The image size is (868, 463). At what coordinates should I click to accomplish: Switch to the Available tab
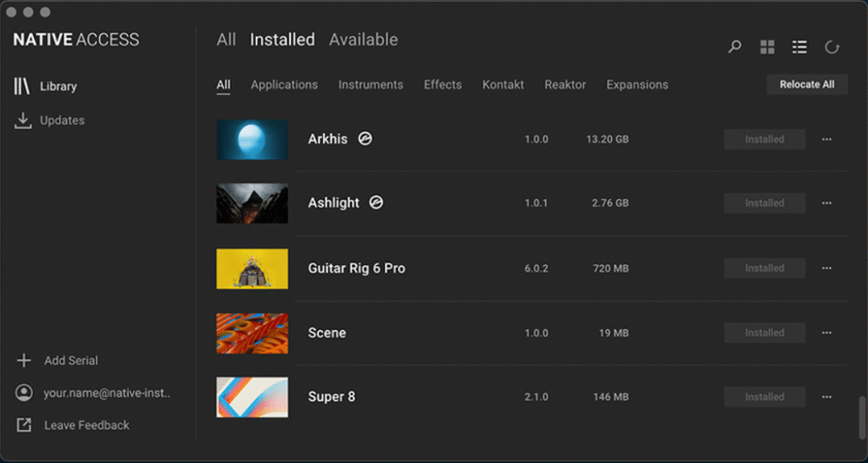pyautogui.click(x=363, y=40)
